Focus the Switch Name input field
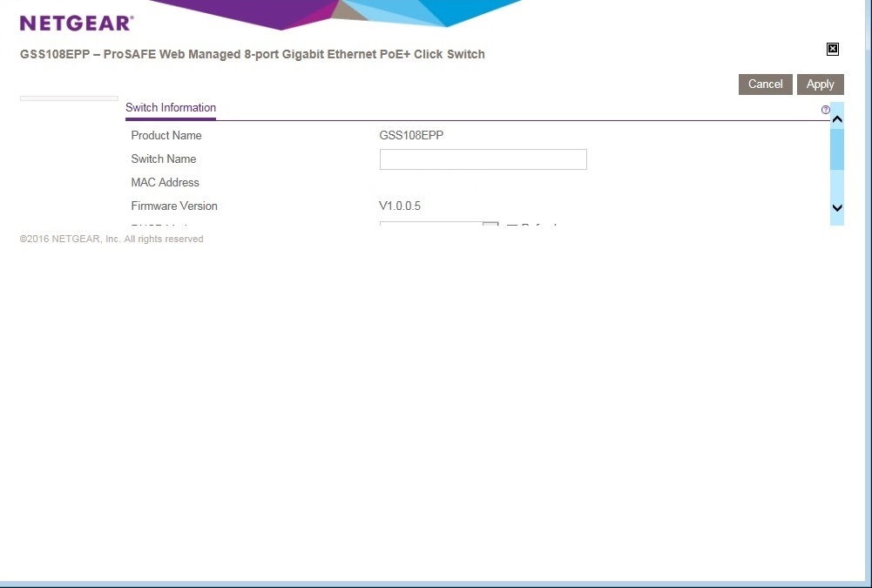 coord(483,159)
